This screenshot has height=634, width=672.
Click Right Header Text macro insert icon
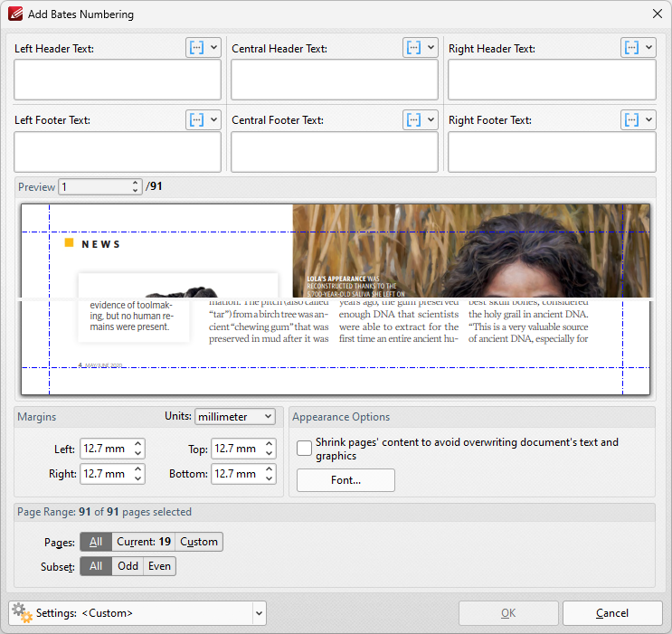pos(631,48)
